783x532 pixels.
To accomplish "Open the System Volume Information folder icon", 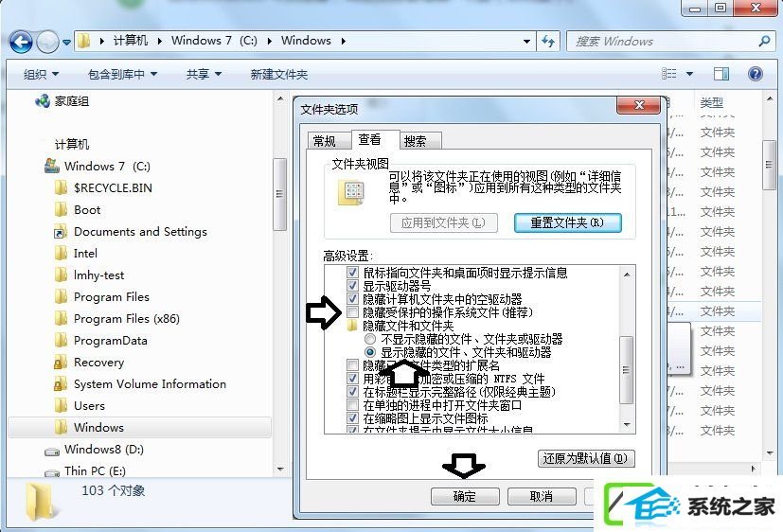I will point(61,383).
